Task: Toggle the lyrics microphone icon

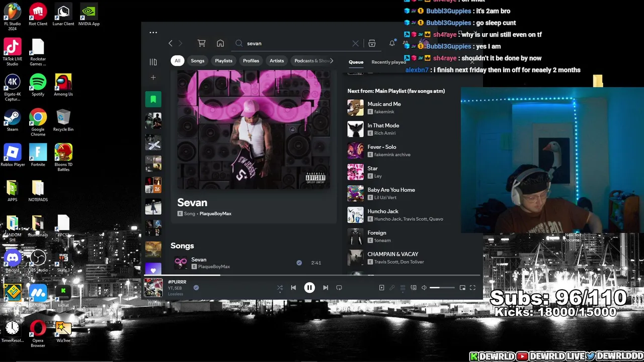Action: point(392,288)
